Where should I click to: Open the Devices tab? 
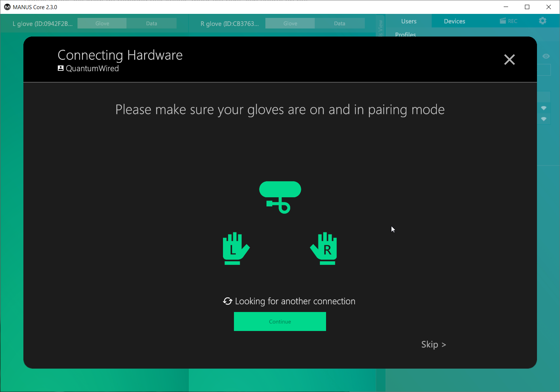(x=454, y=21)
